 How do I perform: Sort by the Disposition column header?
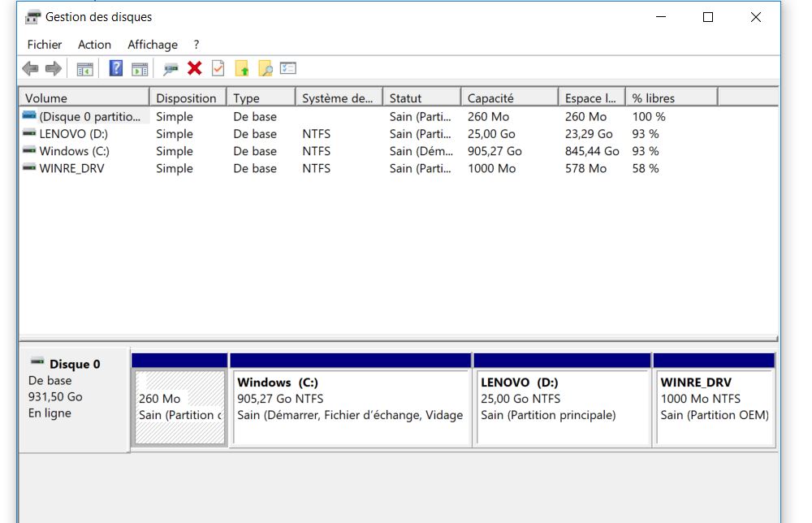point(188,98)
